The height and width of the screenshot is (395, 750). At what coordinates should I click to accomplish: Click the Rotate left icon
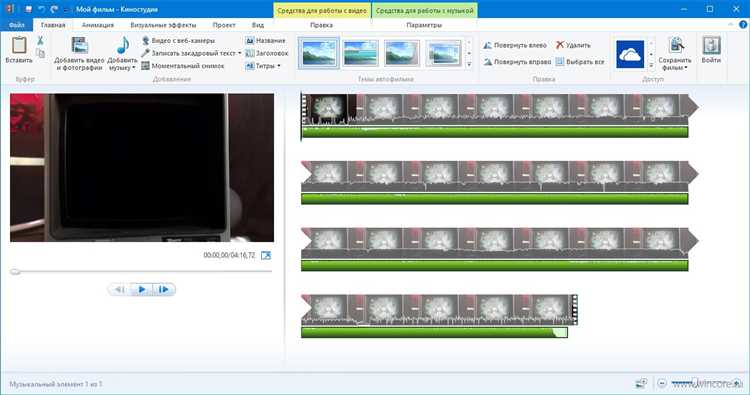pos(487,45)
